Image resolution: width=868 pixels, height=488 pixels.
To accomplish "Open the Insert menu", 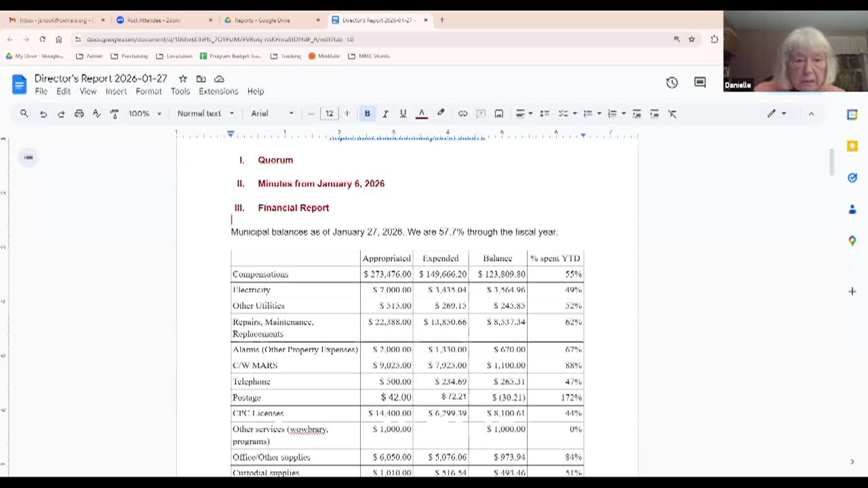I will click(116, 91).
